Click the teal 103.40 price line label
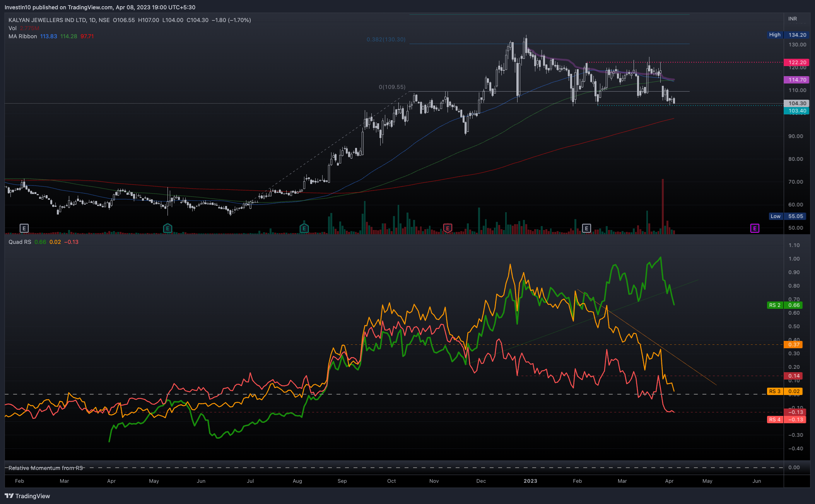The height and width of the screenshot is (504, 815). coord(796,111)
